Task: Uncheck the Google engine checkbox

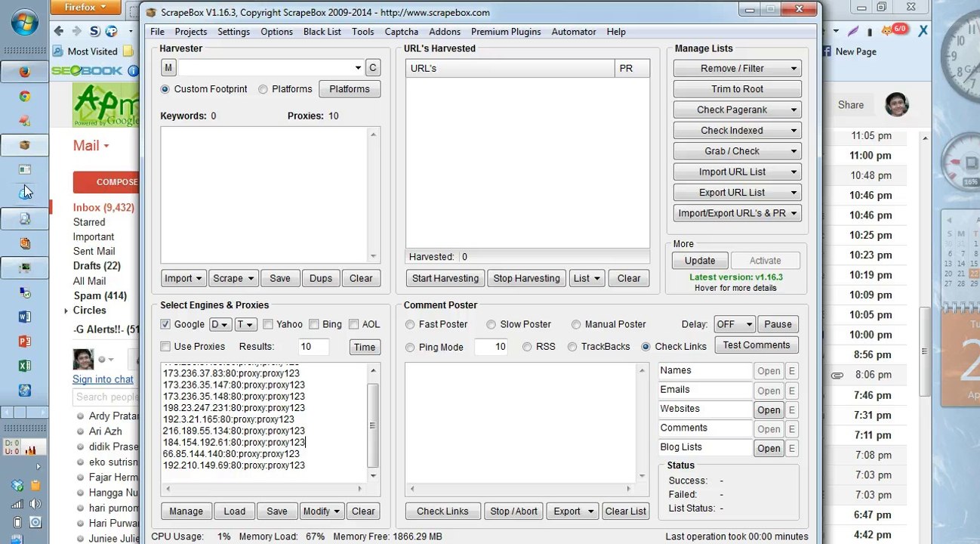Action: click(x=165, y=325)
